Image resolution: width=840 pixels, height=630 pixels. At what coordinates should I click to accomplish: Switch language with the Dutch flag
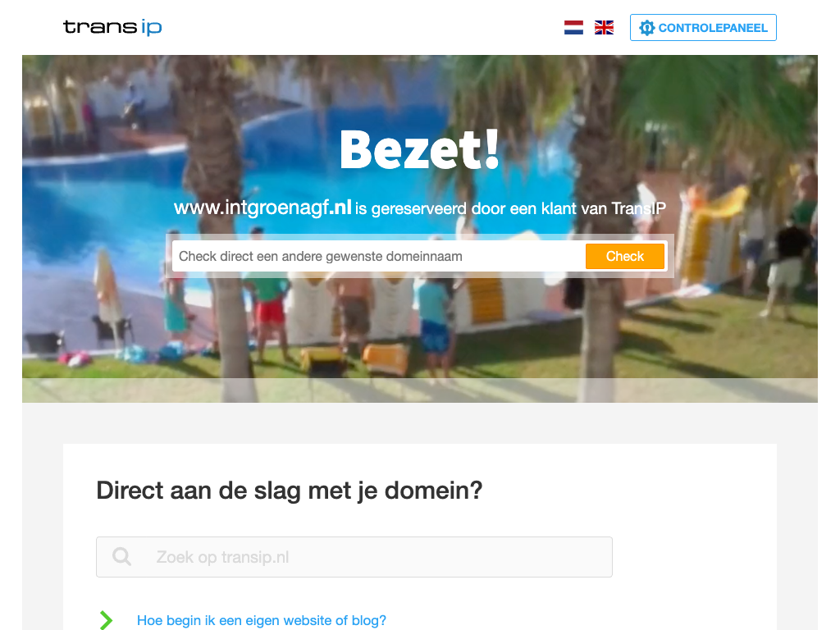tap(573, 27)
